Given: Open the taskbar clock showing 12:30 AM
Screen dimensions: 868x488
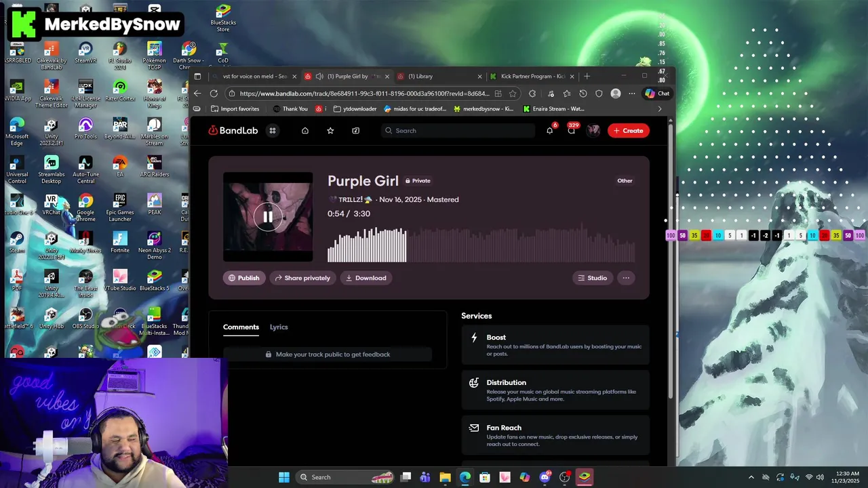Looking at the screenshot, I should click(847, 477).
